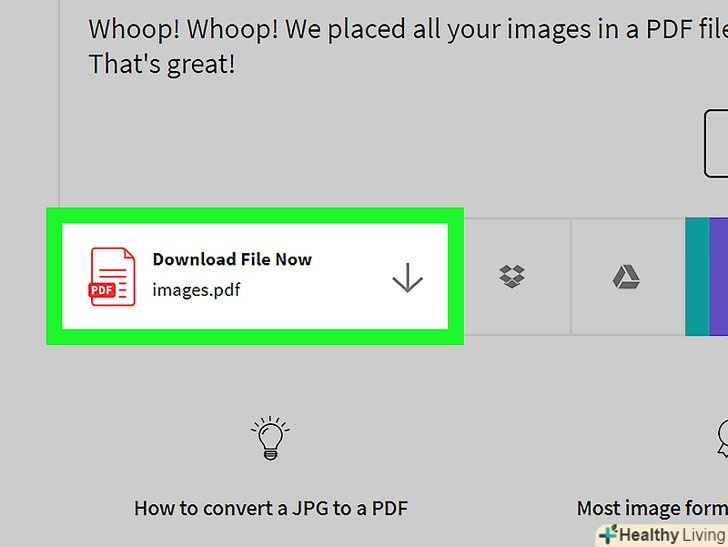Viewport: 728px width, 547px height.
Task: Click the teal colored strip
Action: click(697, 277)
